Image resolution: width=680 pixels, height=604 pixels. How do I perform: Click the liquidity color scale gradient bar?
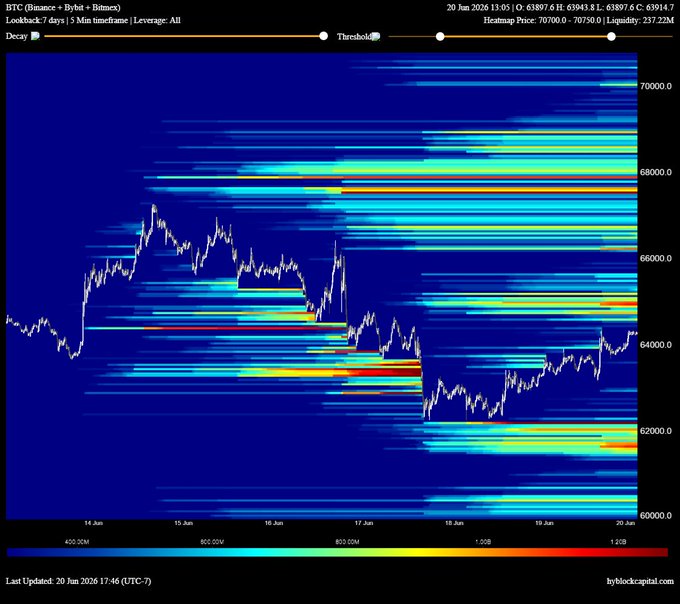coord(337,552)
